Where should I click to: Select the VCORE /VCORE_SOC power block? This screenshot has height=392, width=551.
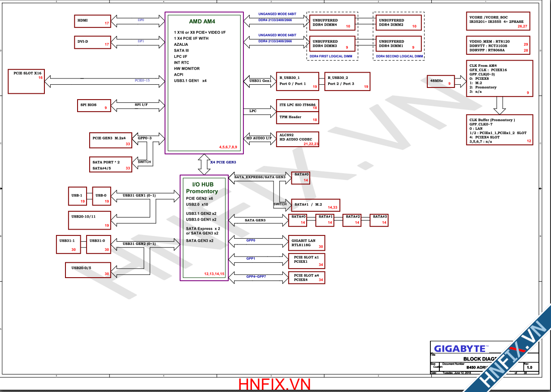tap(497, 22)
